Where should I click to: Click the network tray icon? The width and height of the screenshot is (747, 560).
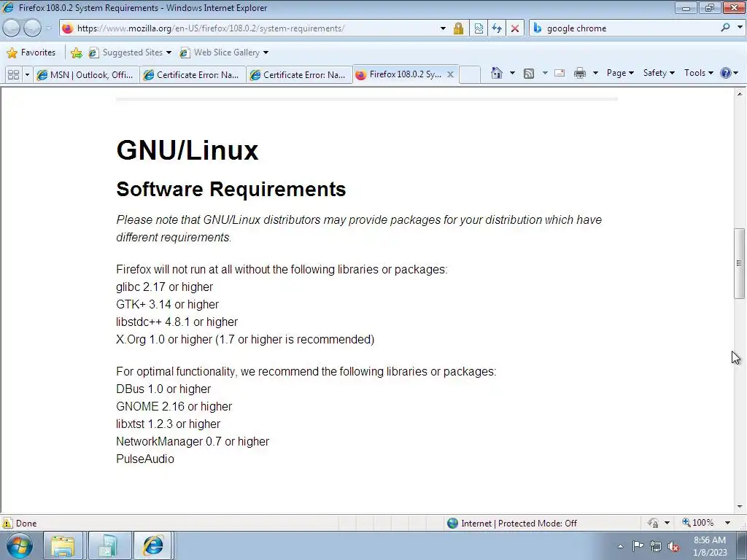[656, 545]
